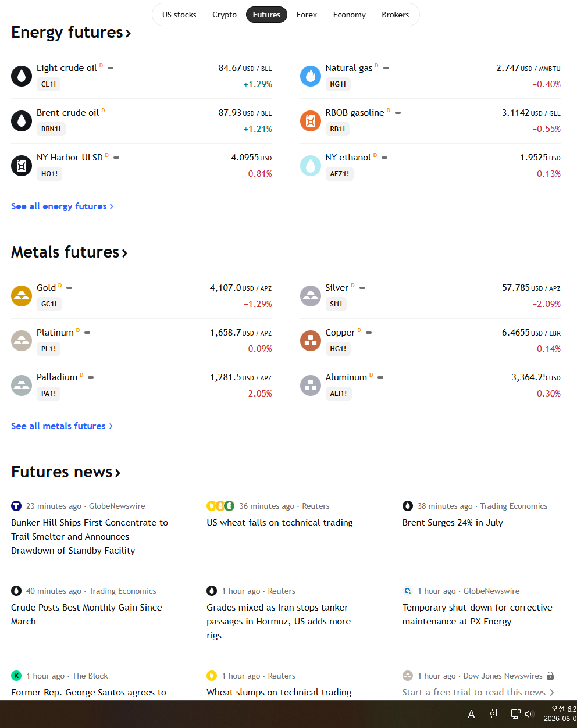The height and width of the screenshot is (728, 577).
Task: Open the Brent Surges 24% in July article
Action: click(x=453, y=523)
